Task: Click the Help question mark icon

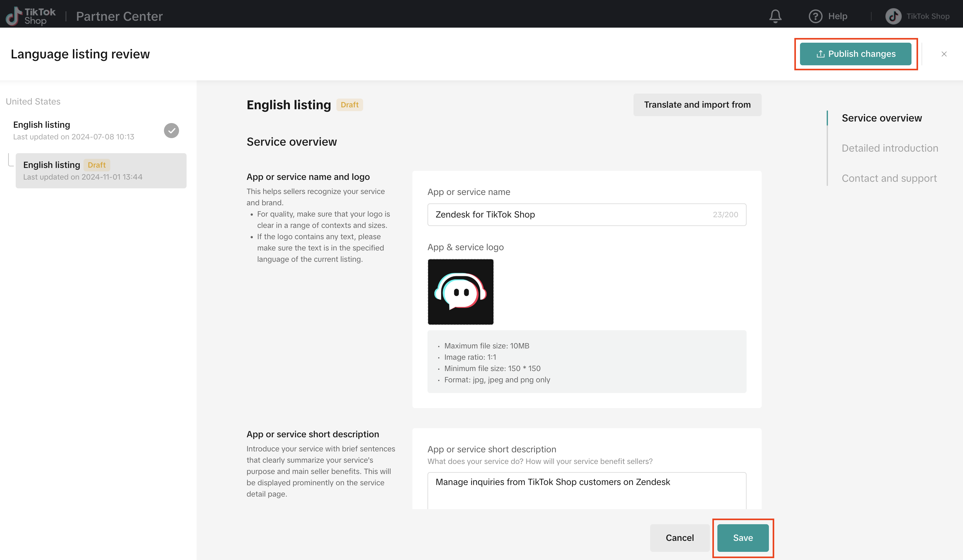Action: [x=815, y=16]
